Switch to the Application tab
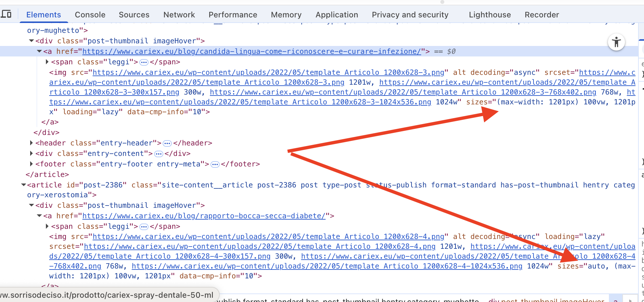The height and width of the screenshot is (302, 644). (336, 15)
